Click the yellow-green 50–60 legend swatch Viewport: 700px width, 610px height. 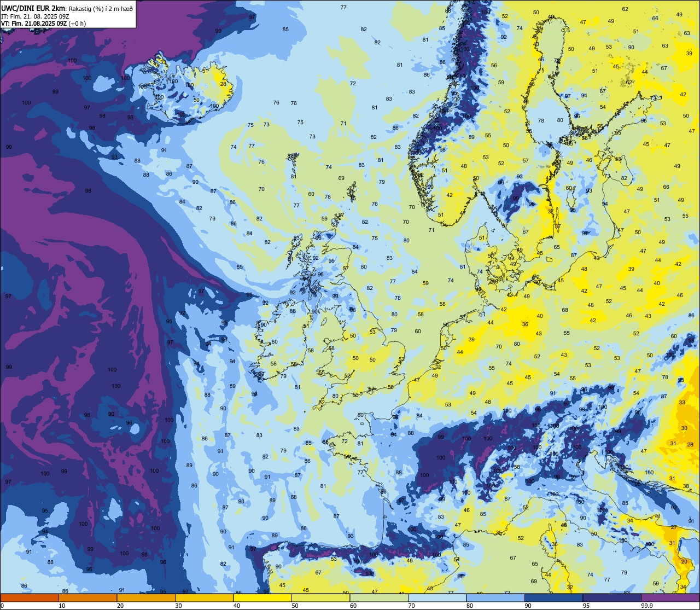coord(320,598)
